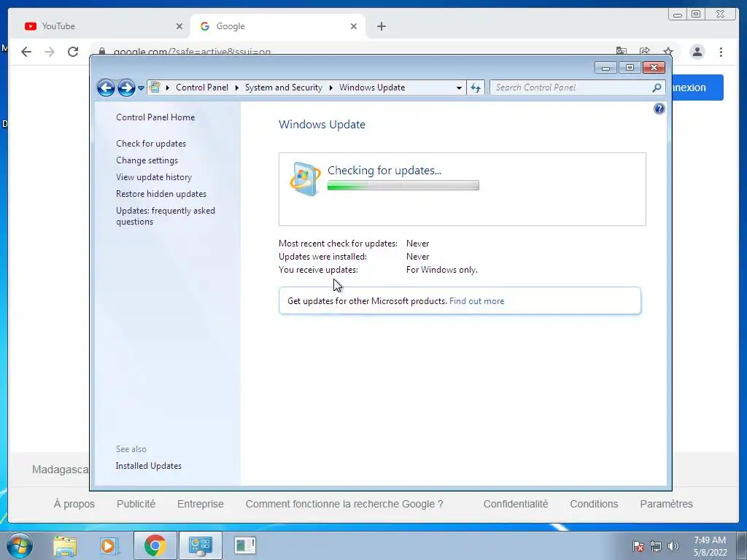Image resolution: width=747 pixels, height=560 pixels.
Task: Click Find out more link
Action: 476,301
